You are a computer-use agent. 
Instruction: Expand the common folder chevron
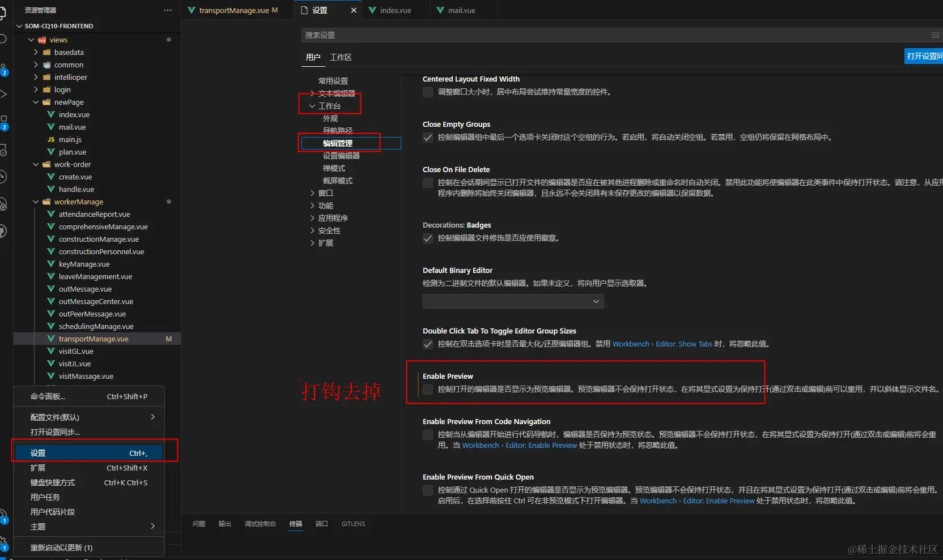coord(36,65)
